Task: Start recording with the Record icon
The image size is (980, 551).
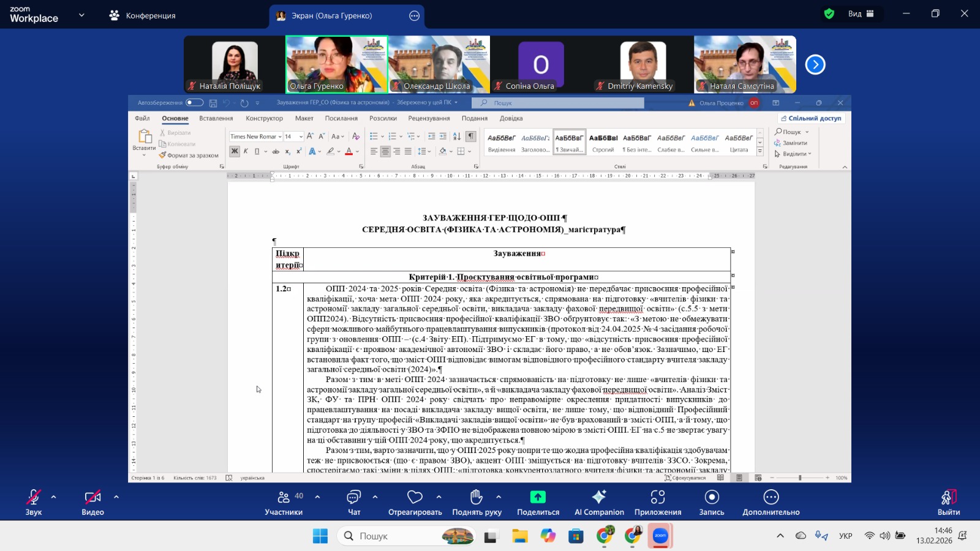Action: coord(711,502)
